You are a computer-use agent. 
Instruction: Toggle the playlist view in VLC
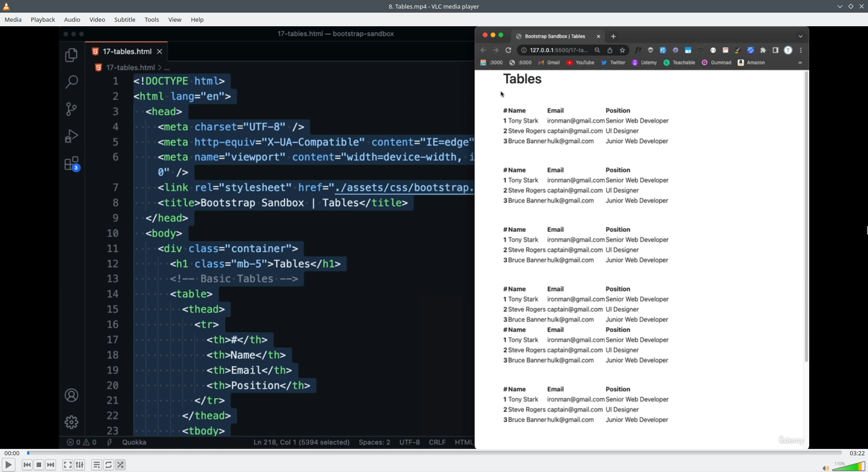tap(96, 465)
